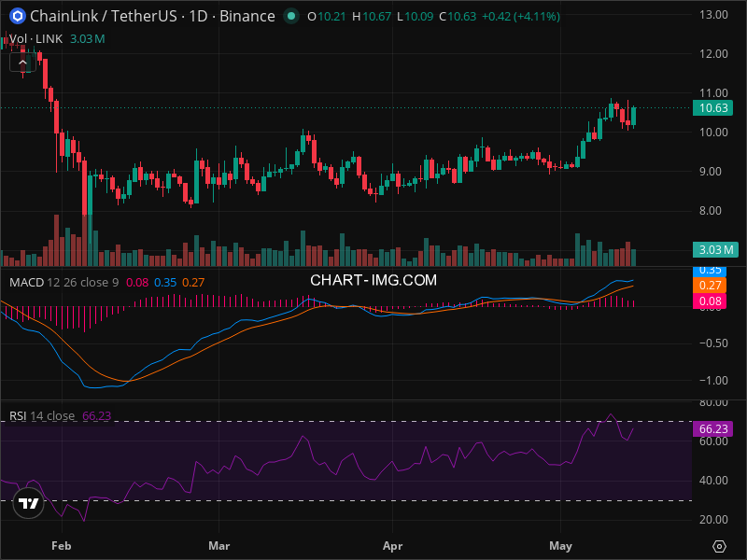Click the −0.50 MACD axis label
Image resolution: width=747 pixels, height=560 pixels.
coord(713,343)
